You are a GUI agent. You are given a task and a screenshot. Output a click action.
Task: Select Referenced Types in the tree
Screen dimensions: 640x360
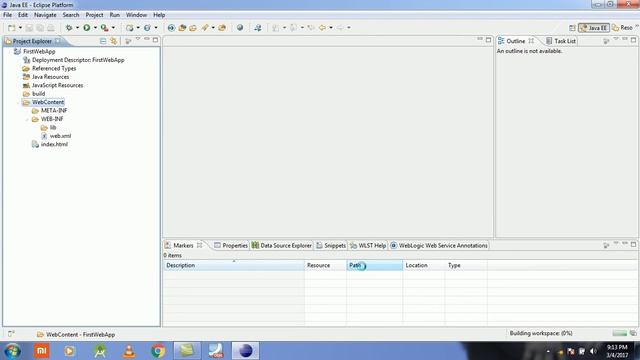pyautogui.click(x=54, y=69)
